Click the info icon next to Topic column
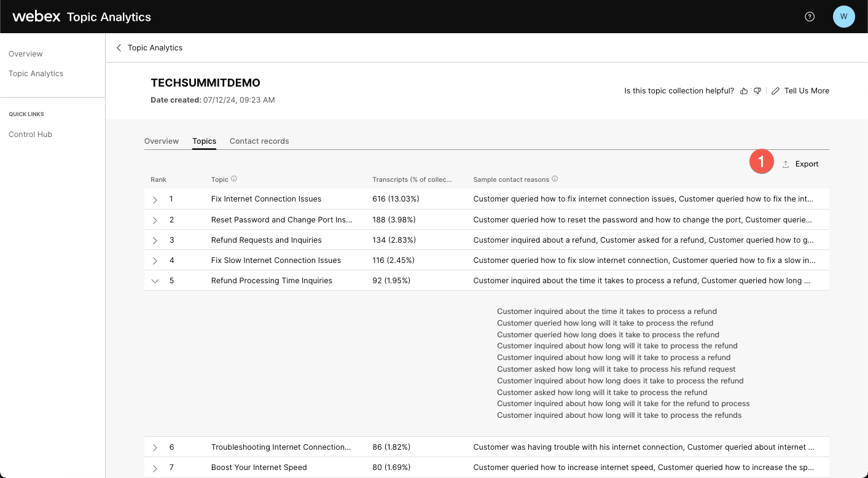The height and width of the screenshot is (478, 868). click(x=234, y=179)
